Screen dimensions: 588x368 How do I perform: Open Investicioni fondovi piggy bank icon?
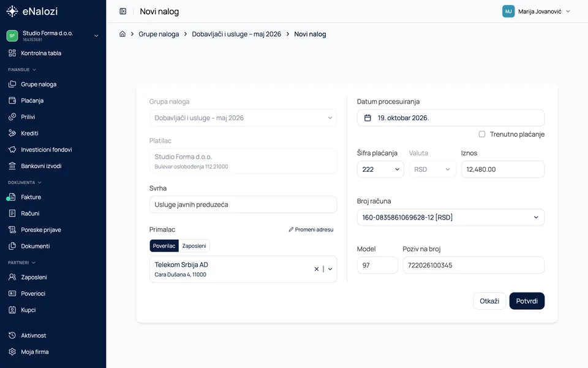pos(12,150)
